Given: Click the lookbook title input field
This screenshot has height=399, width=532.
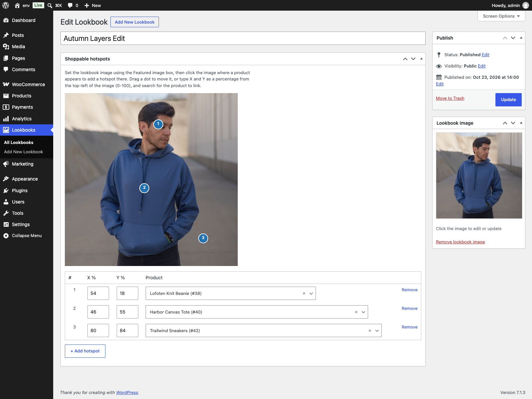Looking at the screenshot, I should point(243,38).
